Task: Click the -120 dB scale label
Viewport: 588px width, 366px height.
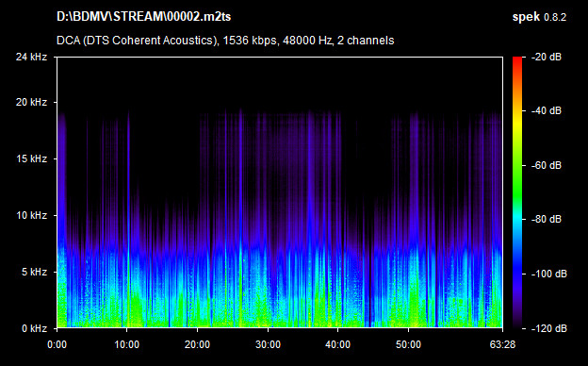Action: click(x=549, y=329)
